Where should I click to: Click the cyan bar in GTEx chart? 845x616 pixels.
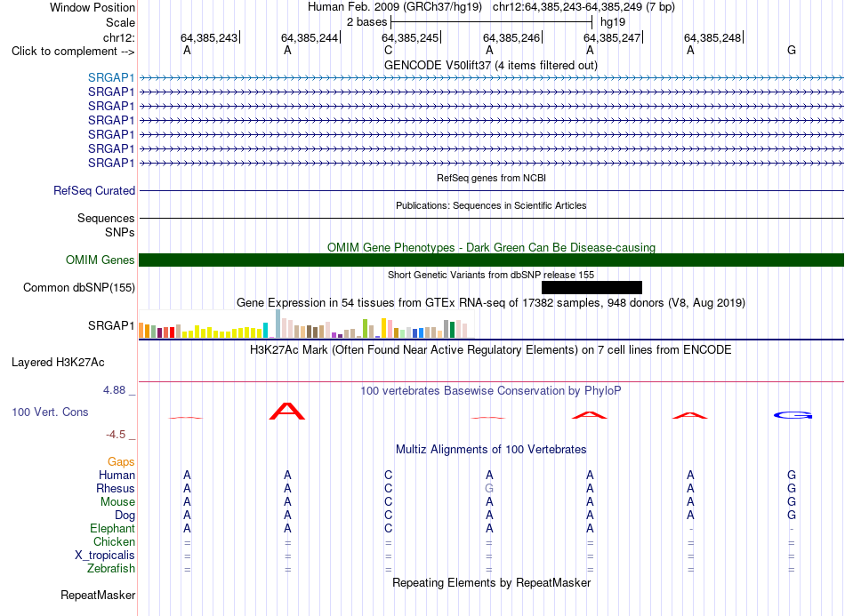[266, 330]
